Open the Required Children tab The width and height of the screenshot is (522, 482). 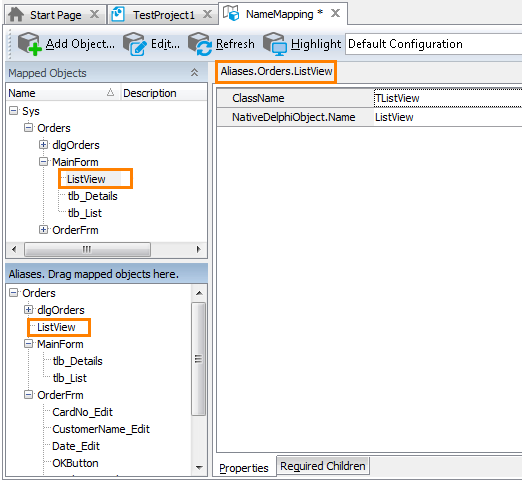click(323, 466)
